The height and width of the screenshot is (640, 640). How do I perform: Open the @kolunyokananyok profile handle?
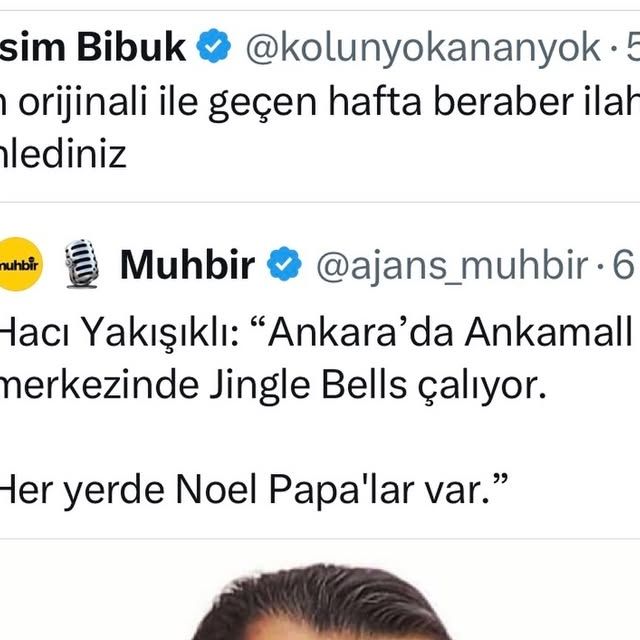pos(423,48)
